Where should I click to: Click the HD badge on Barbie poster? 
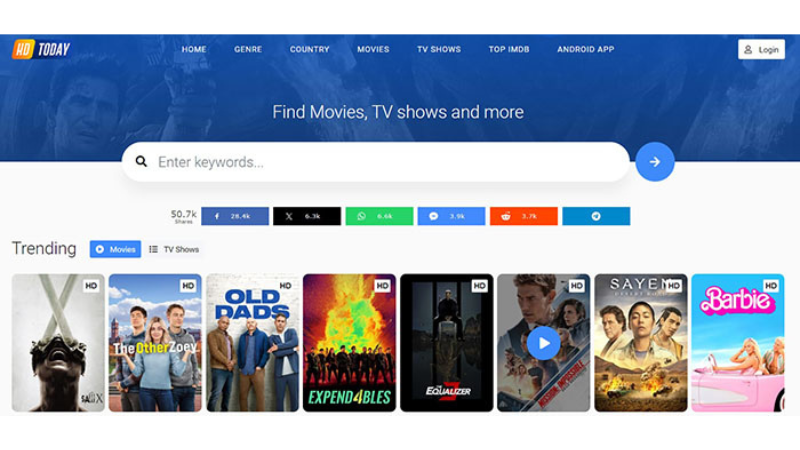(770, 286)
